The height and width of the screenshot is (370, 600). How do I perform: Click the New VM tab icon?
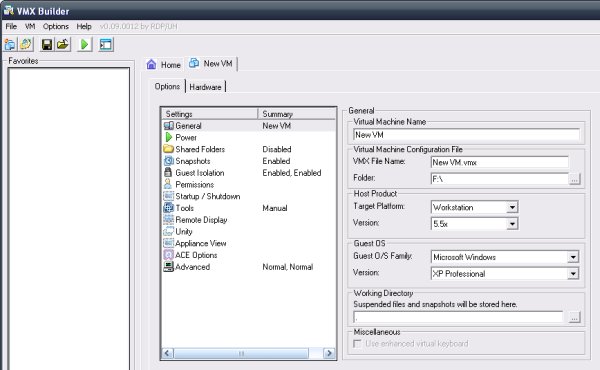coord(194,63)
